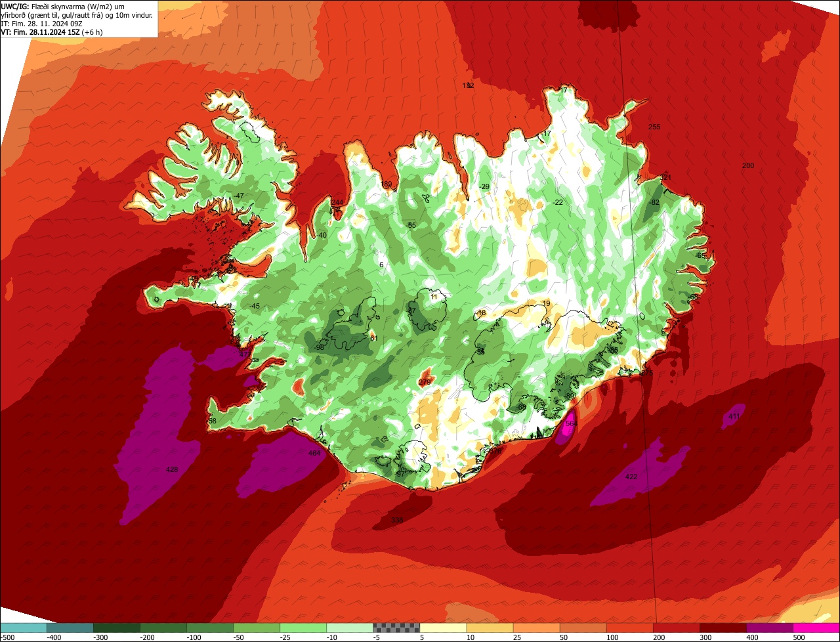Click the legend swatch between 200 and 300
This screenshot has height=642, width=840.
coord(676,628)
